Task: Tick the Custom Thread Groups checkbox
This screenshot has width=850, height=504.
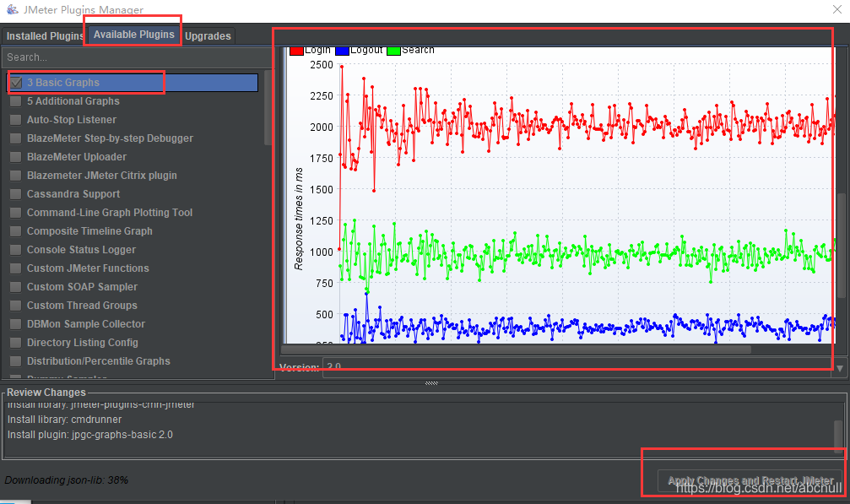Action: tap(16, 305)
